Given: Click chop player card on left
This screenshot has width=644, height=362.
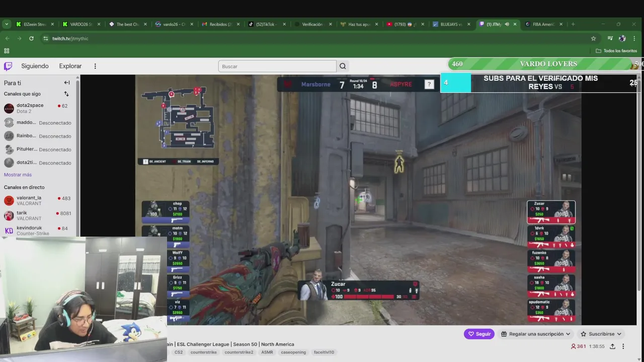Looking at the screenshot, I should click(166, 212).
